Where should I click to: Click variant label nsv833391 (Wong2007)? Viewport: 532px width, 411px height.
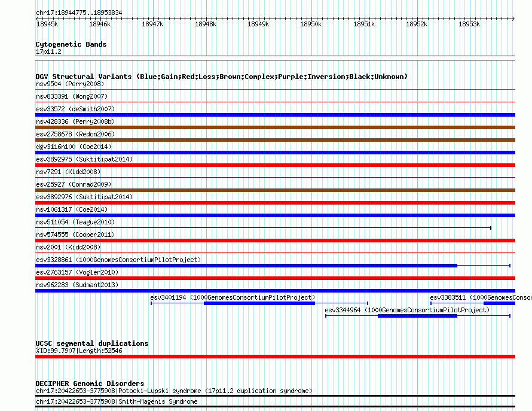tap(72, 96)
